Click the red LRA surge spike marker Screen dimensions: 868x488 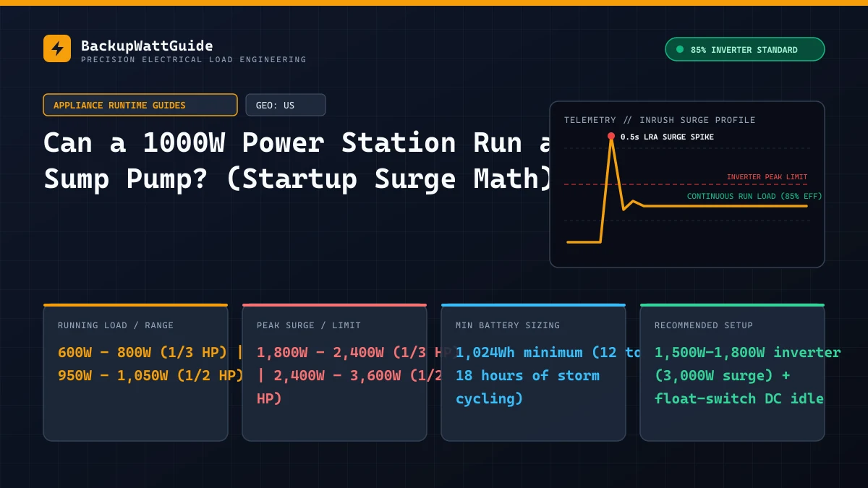[611, 136]
